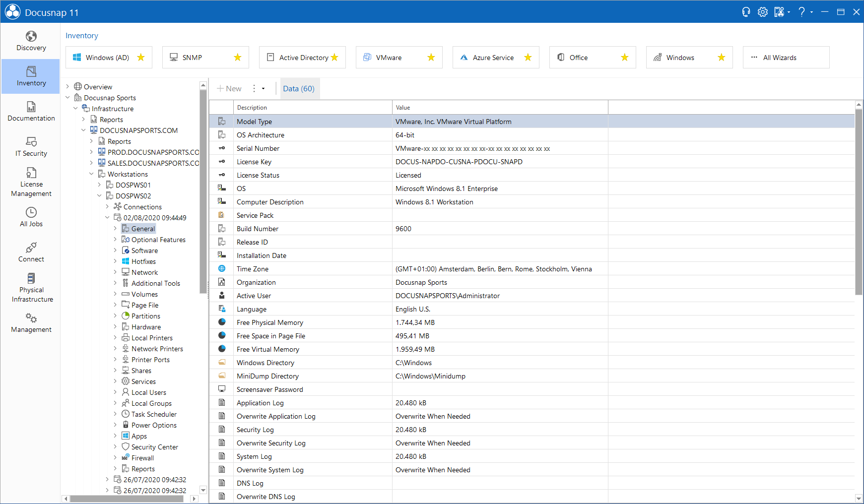864x504 pixels.
Task: Select Inventory in left navigation
Action: [31, 76]
